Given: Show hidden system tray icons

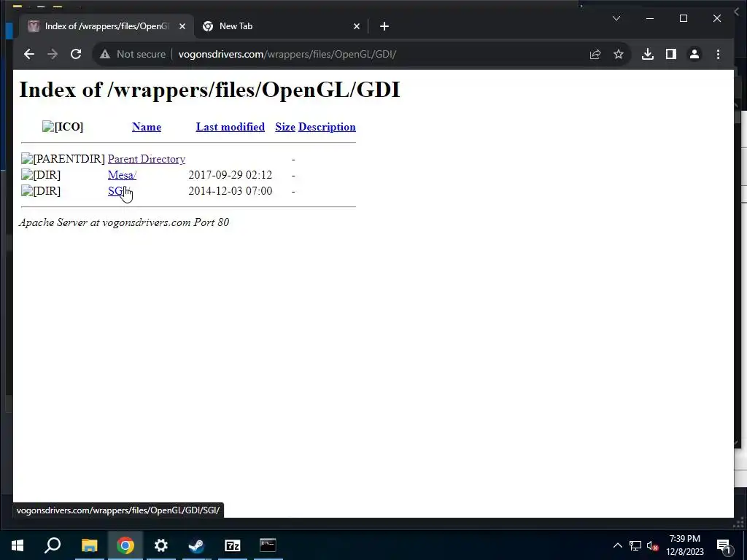Looking at the screenshot, I should [617, 545].
